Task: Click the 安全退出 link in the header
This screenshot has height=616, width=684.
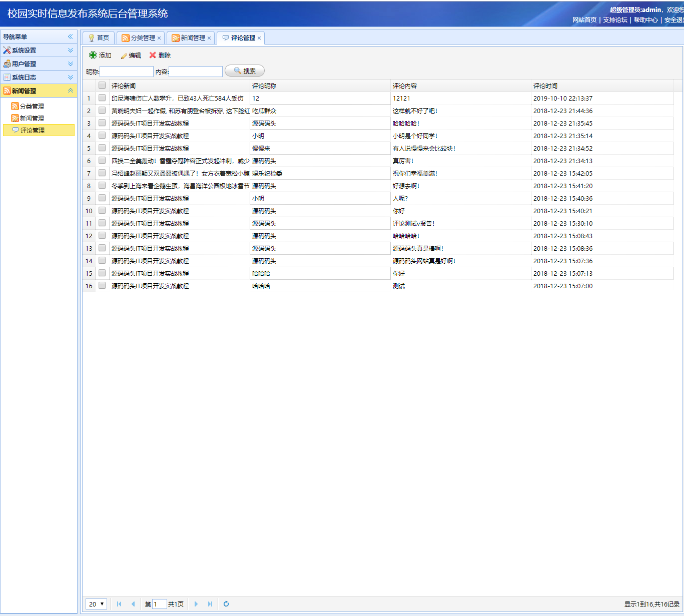Action: point(674,20)
